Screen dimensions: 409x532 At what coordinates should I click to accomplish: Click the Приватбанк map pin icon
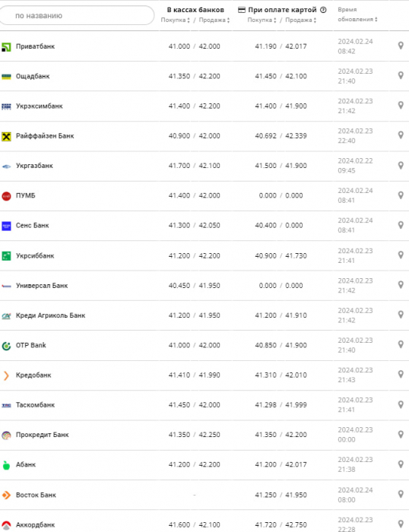coord(401,46)
